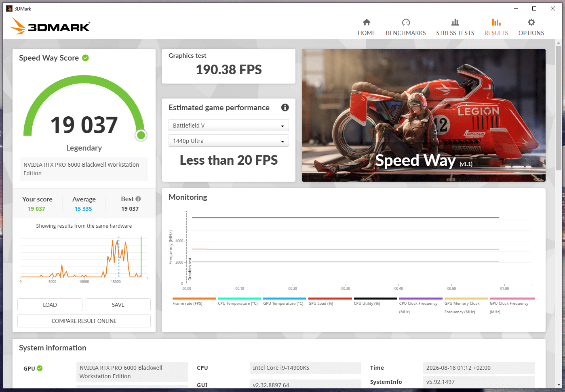Click the System information heading
This screenshot has height=392, width=565.
click(53, 348)
